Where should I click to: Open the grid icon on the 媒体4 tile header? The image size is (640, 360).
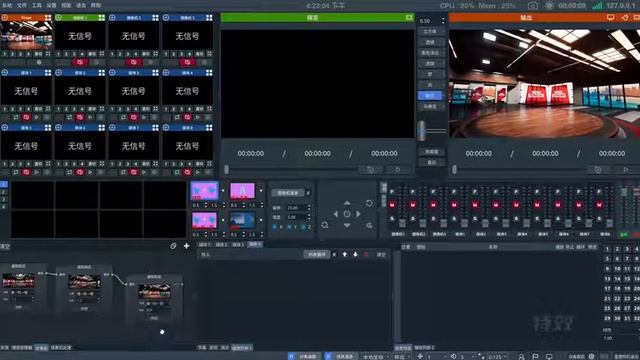[209, 73]
